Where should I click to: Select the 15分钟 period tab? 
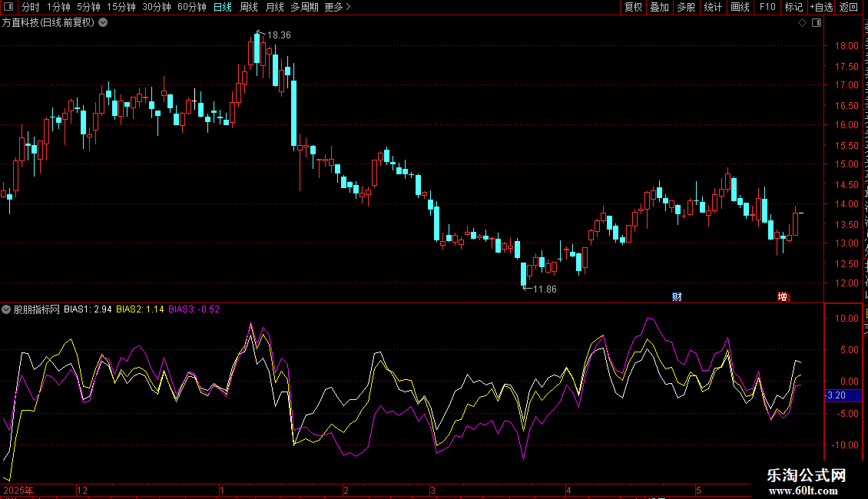tap(121, 7)
